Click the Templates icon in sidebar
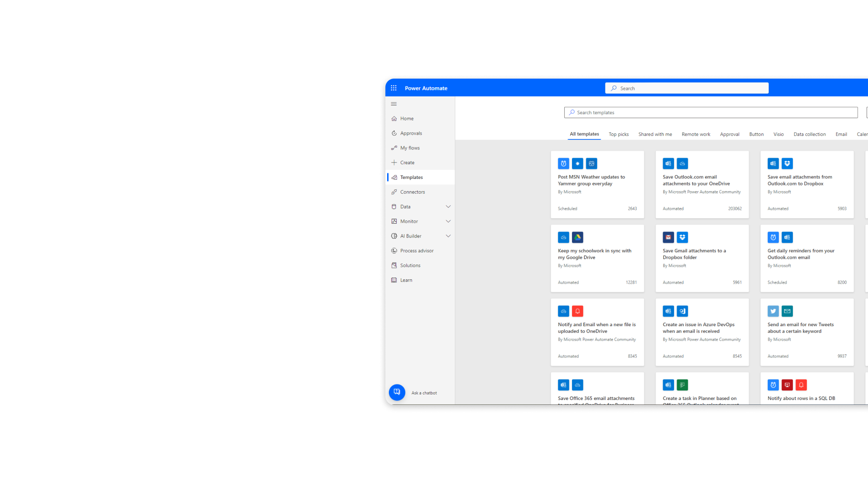868x483 pixels. point(394,177)
